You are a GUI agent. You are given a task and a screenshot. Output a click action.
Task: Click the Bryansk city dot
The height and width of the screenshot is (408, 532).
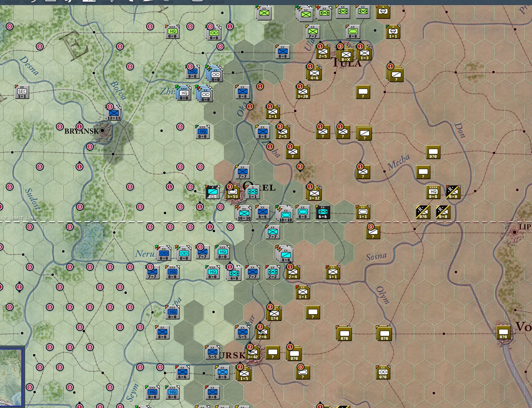tap(103, 131)
